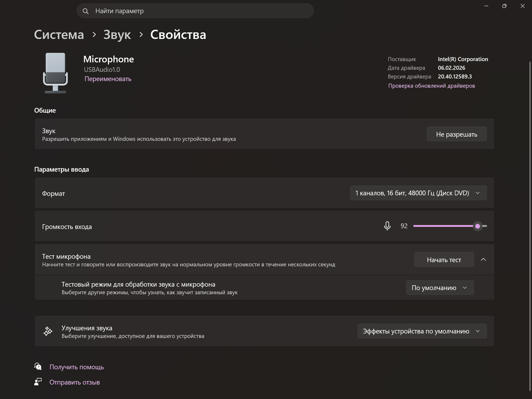
Task: Go to Звук breadcrumb
Action: coord(117,34)
